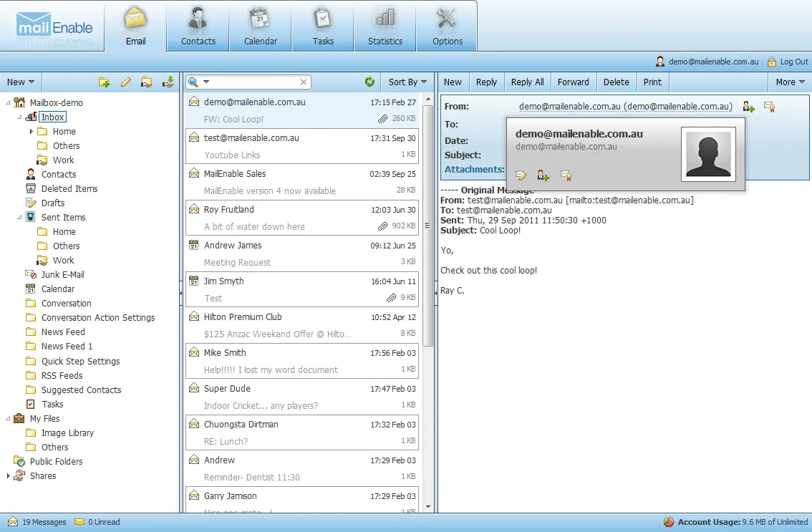Create a new folder using the add-folder icon

[x=104, y=82]
